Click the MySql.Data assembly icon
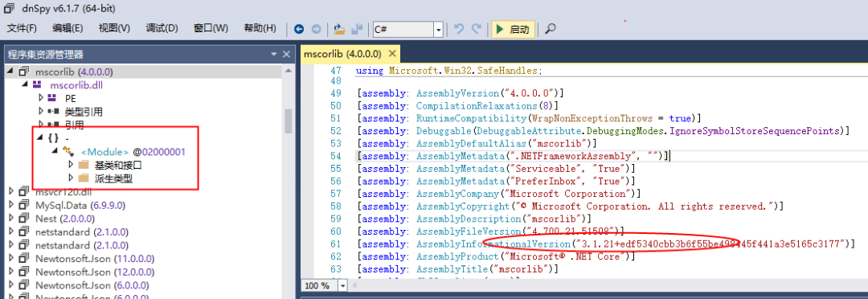 coord(24,205)
